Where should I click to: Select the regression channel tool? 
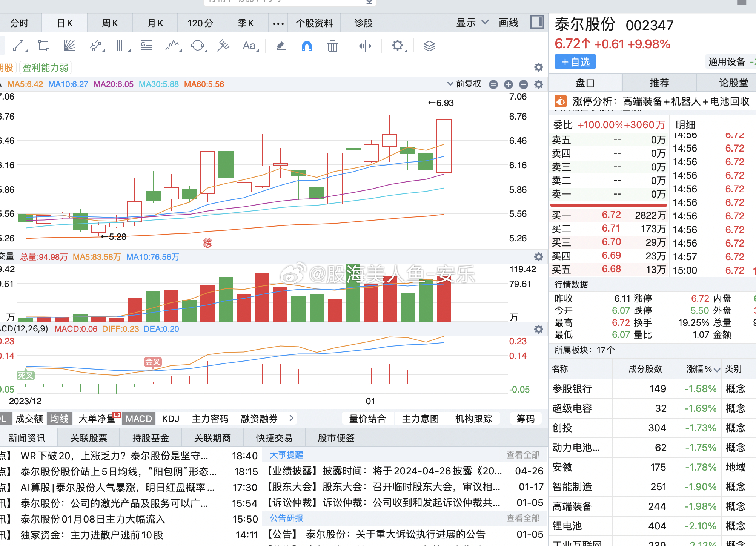pos(223,46)
